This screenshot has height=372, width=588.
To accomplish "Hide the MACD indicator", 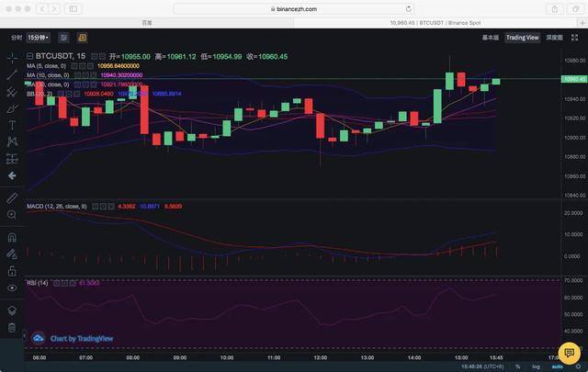I will point(96,207).
